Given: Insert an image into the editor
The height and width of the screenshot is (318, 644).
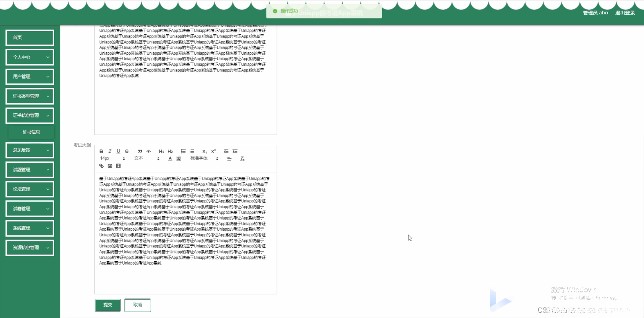Looking at the screenshot, I should [x=110, y=166].
